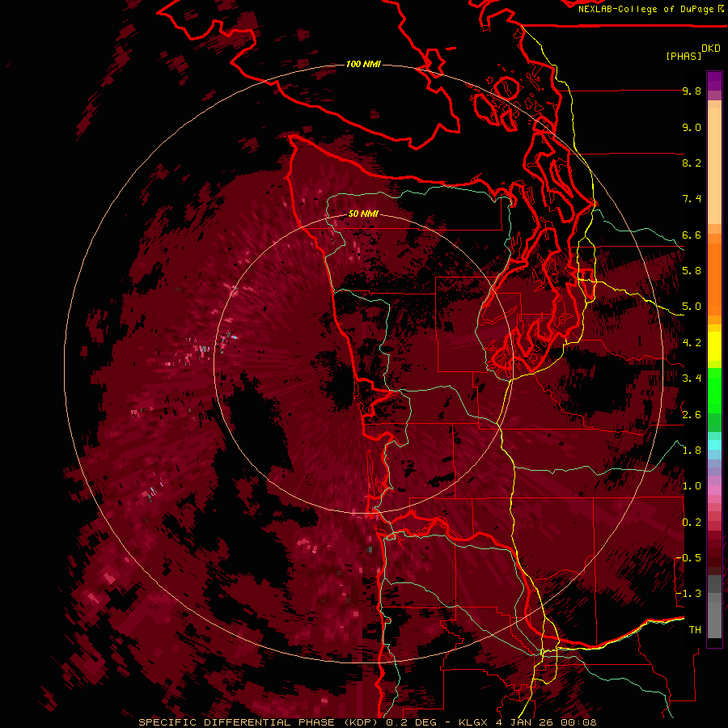The width and height of the screenshot is (728, 728).
Task: Click the [PHAS] legend unit label
Action: [x=684, y=56]
